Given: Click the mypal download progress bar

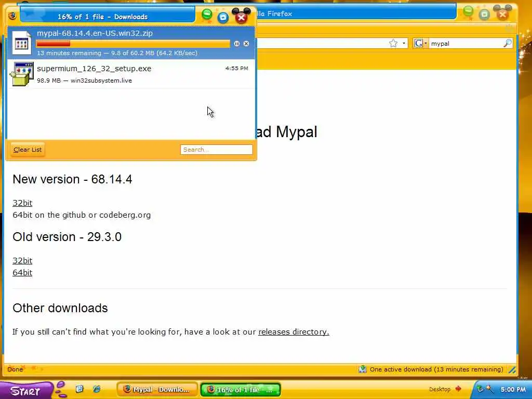Looking at the screenshot, I should pyautogui.click(x=133, y=44).
